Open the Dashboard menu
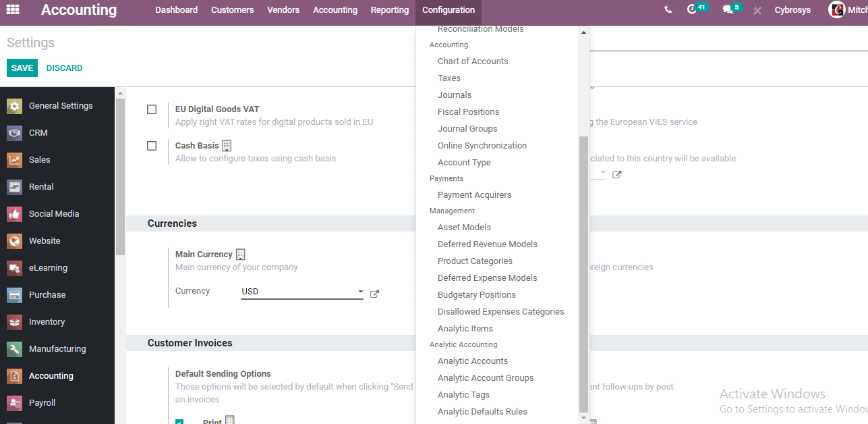 (177, 10)
